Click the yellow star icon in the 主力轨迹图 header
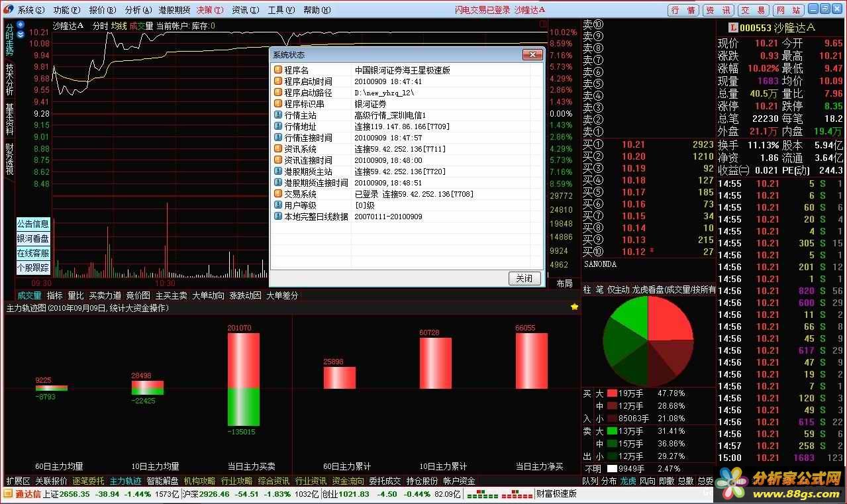 [574, 307]
